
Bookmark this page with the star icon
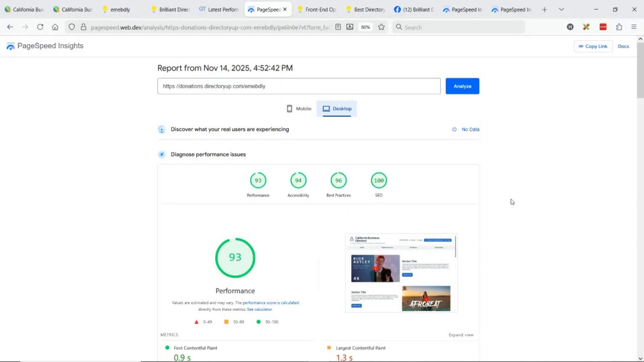381,27
